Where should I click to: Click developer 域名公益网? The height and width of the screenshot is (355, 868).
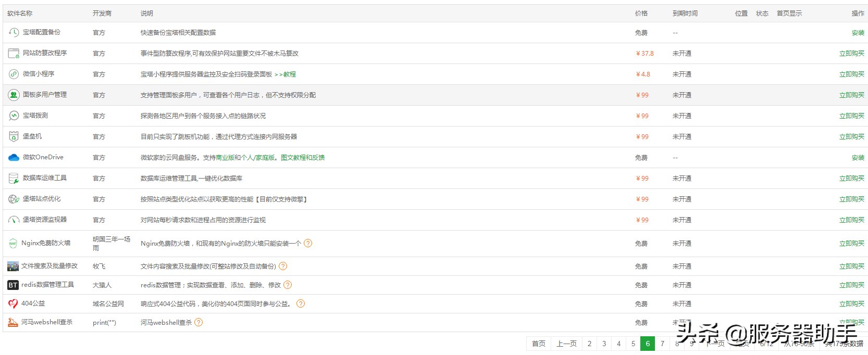click(108, 303)
